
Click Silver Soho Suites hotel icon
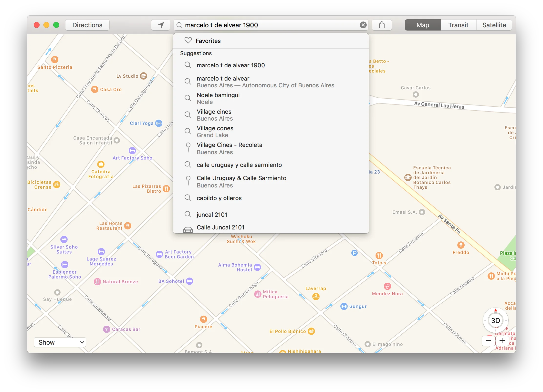(64, 239)
